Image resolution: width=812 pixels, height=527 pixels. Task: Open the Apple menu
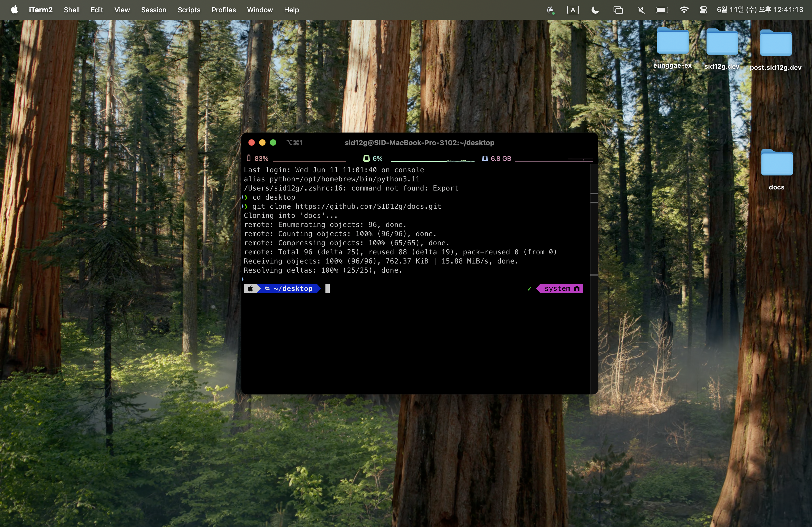point(14,10)
